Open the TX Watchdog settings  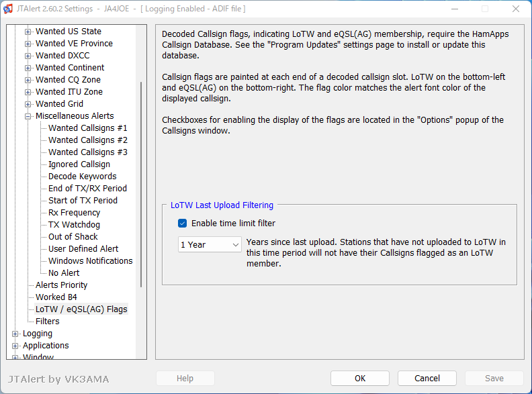pos(74,225)
